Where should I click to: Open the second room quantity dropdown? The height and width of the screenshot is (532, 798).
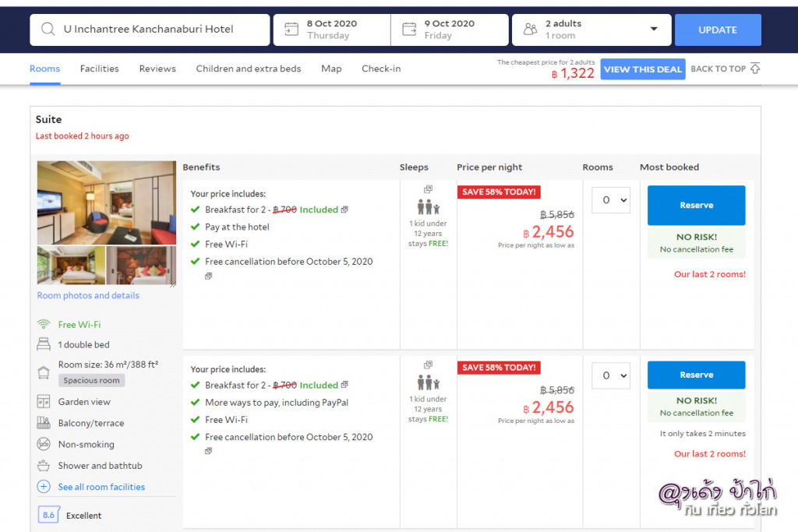tap(610, 375)
